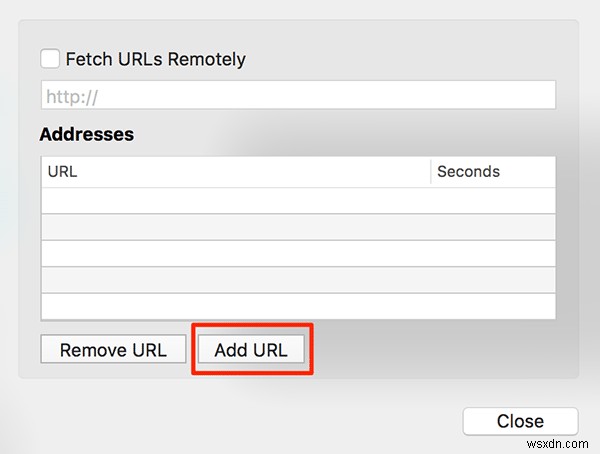Click the divider between URL and Seconds headers

coord(431,171)
